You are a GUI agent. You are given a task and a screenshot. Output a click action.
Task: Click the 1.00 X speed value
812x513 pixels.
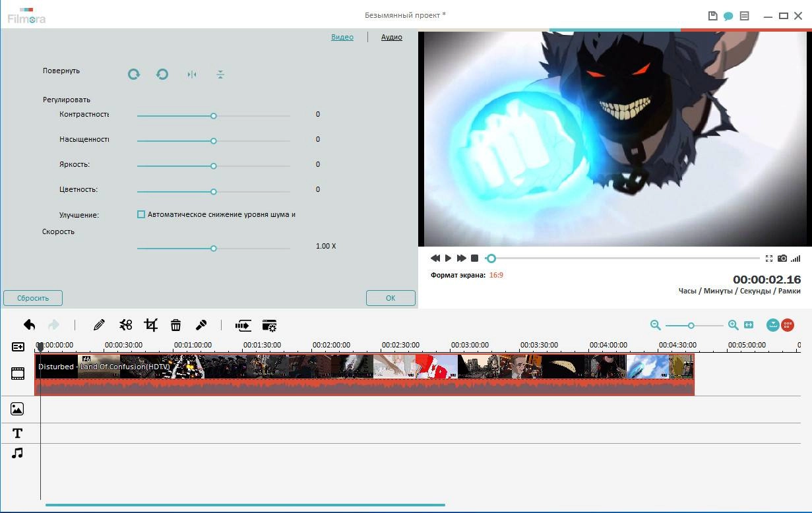coord(326,246)
